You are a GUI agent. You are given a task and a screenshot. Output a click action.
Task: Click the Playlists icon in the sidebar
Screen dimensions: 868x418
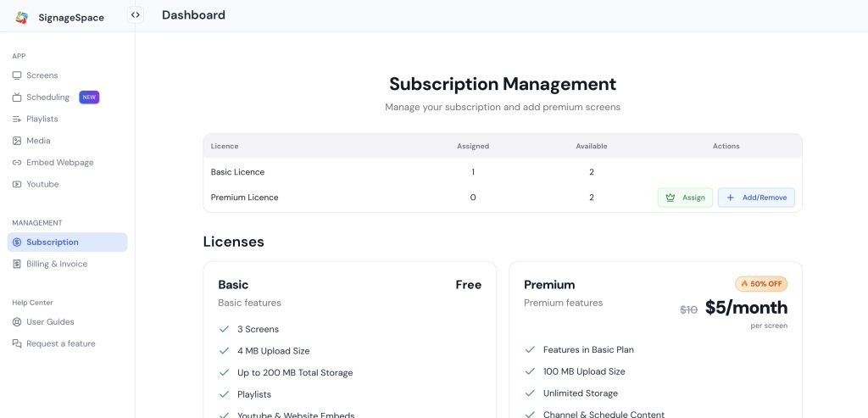coord(17,120)
